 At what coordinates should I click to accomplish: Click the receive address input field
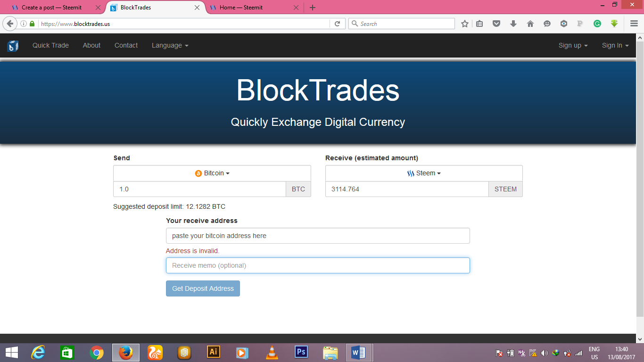click(x=318, y=236)
